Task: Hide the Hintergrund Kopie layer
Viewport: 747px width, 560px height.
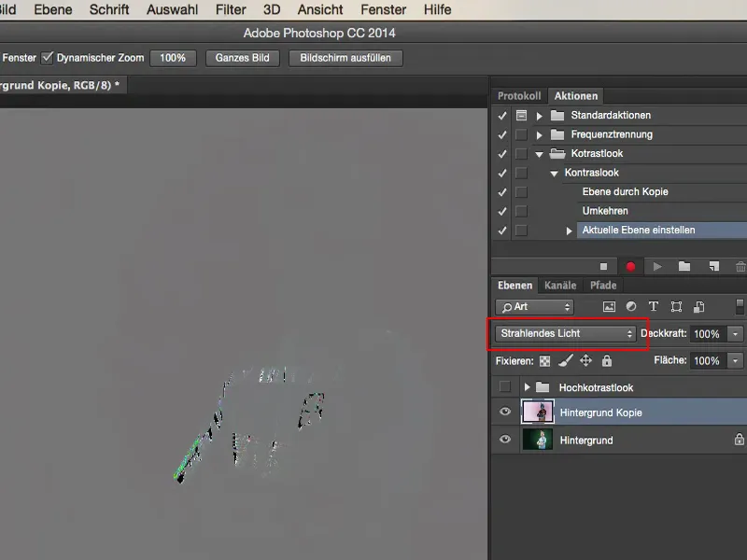Action: coord(505,412)
